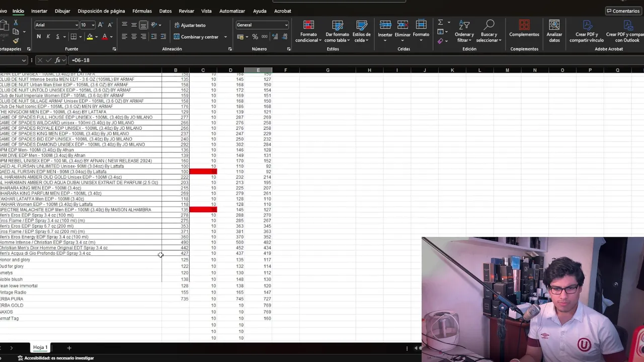Select column E header
644x362 pixels.
(258, 70)
